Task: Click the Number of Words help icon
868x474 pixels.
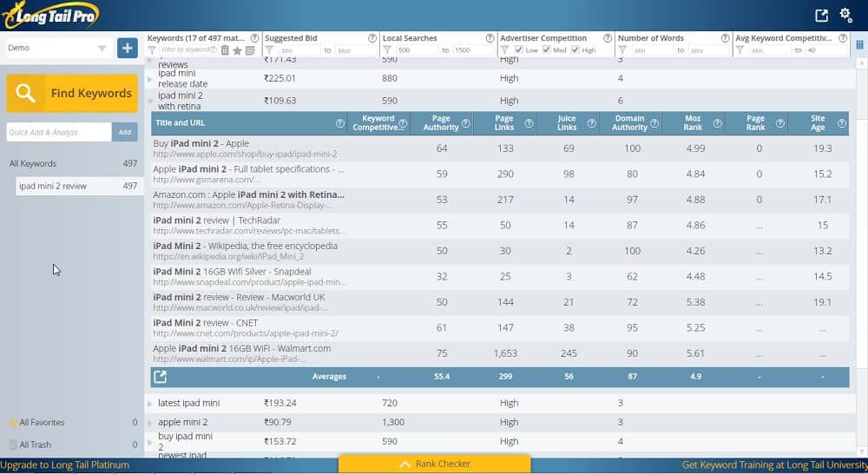Action: pyautogui.click(x=725, y=38)
